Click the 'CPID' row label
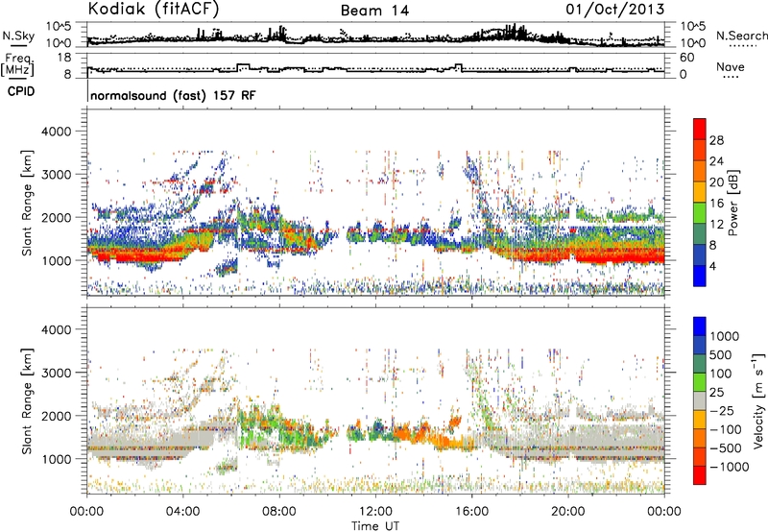Image resolution: width=768 pixels, height=532 pixels. tap(21, 91)
